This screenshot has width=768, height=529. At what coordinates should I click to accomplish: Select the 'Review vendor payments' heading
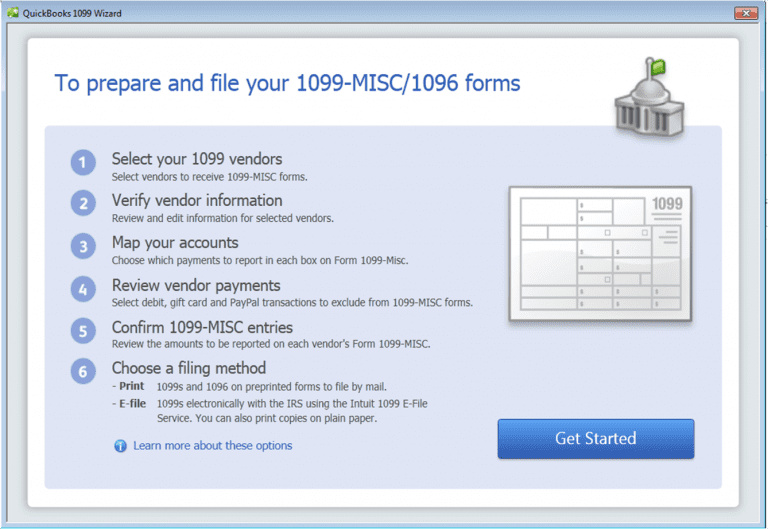[x=196, y=285]
